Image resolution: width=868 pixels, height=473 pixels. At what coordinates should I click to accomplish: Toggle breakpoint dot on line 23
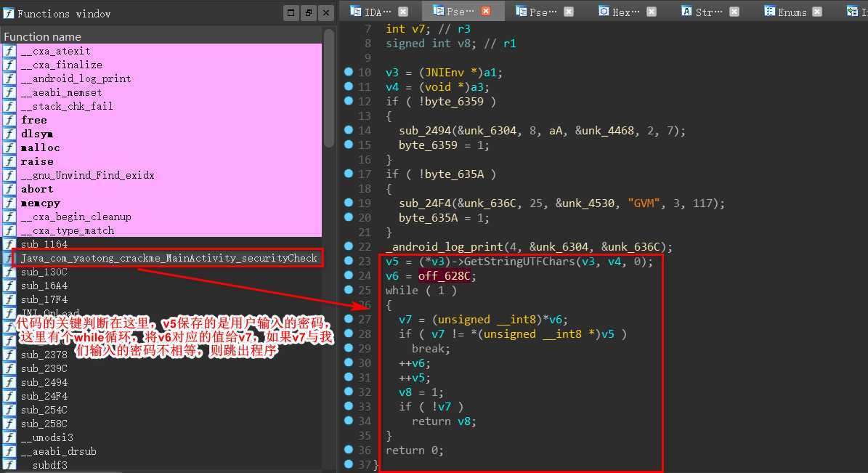pyautogui.click(x=348, y=260)
